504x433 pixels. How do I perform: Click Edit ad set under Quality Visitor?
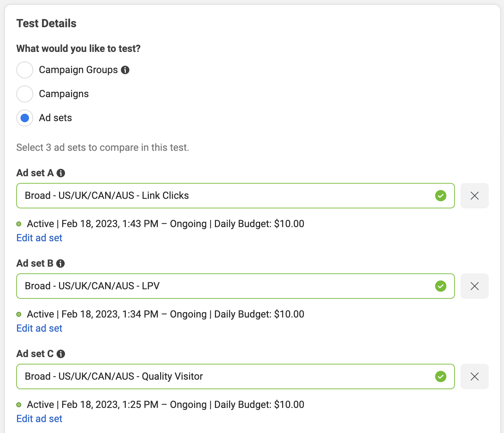(39, 419)
